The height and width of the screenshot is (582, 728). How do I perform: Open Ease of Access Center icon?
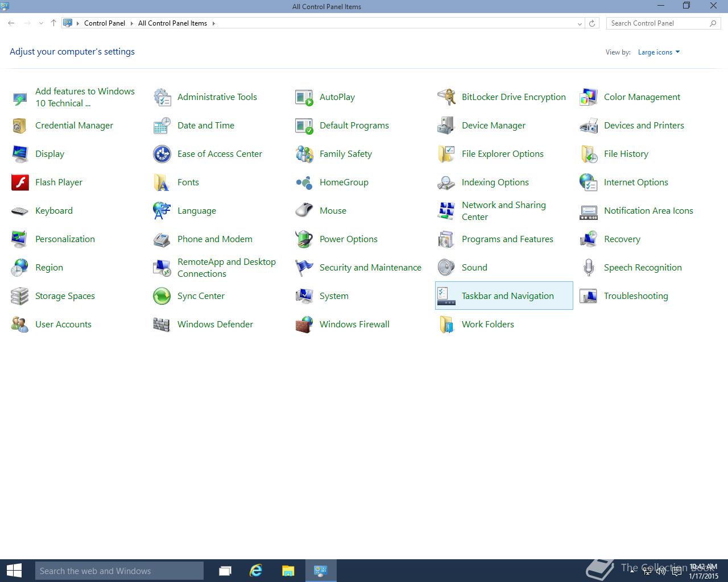point(162,154)
